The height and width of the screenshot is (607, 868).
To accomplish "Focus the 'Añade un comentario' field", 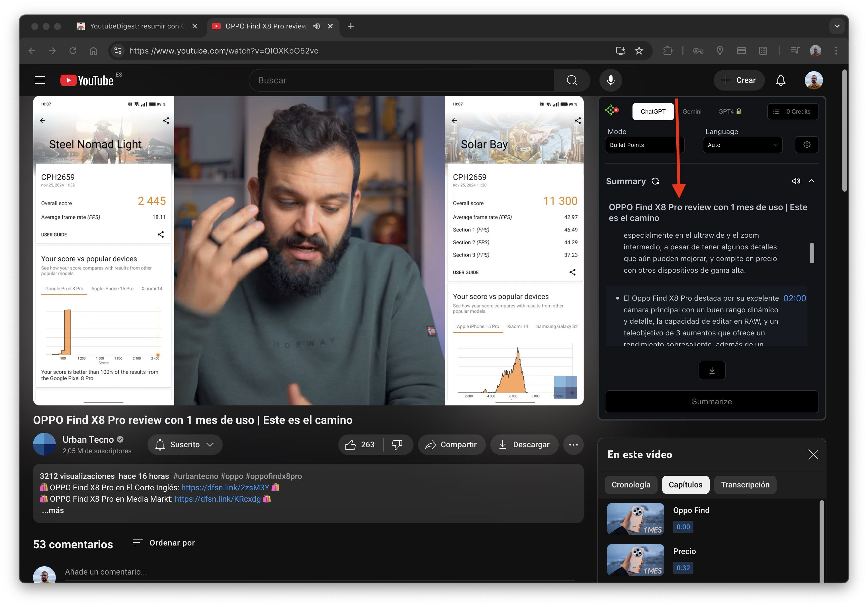I will [319, 572].
